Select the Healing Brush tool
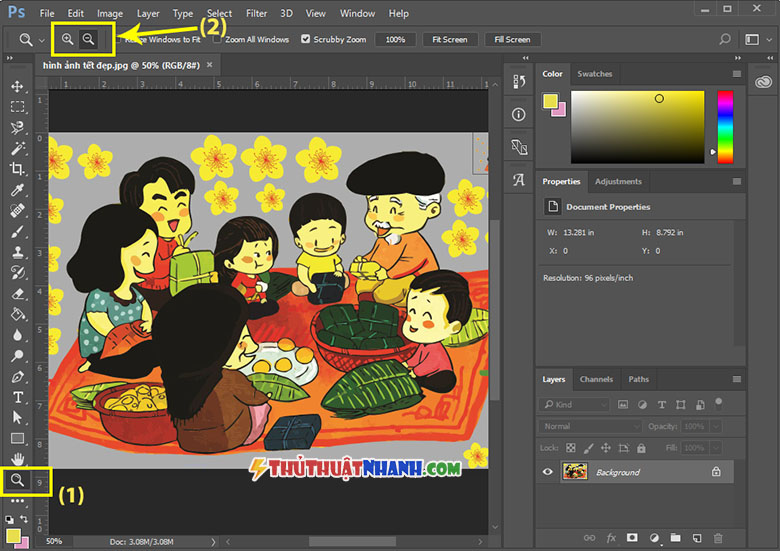Screen dimensions: 780x551 tap(17, 210)
